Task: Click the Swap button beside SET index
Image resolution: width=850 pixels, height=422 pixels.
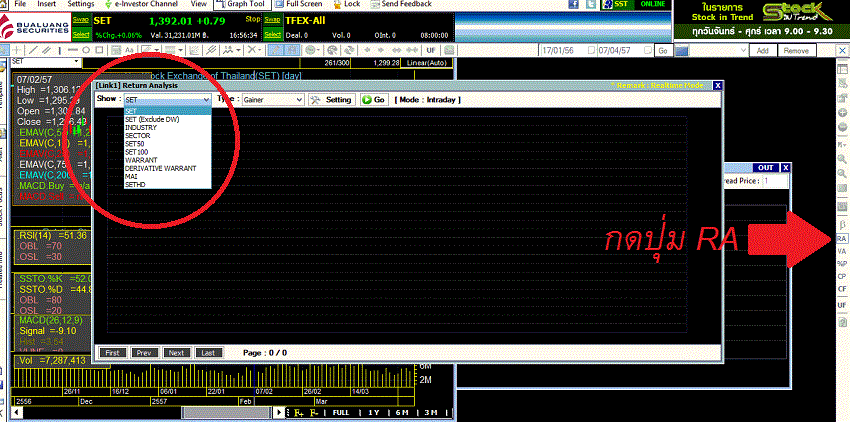Action: point(81,20)
